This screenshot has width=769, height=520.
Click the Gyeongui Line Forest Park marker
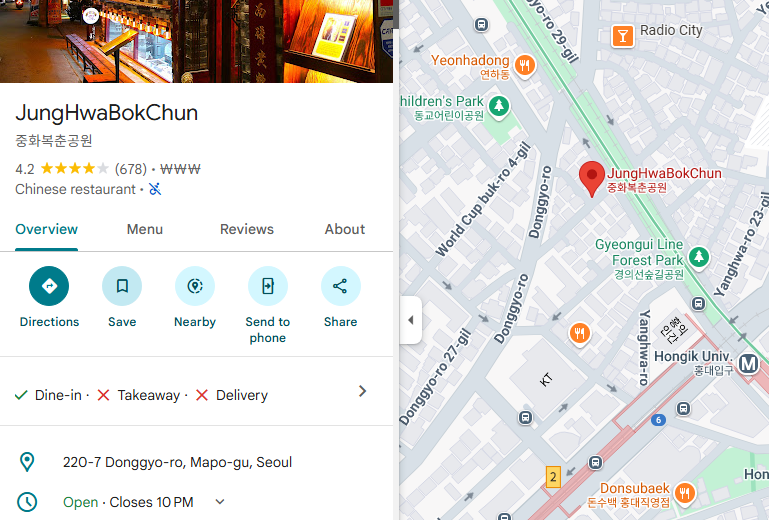[698, 257]
